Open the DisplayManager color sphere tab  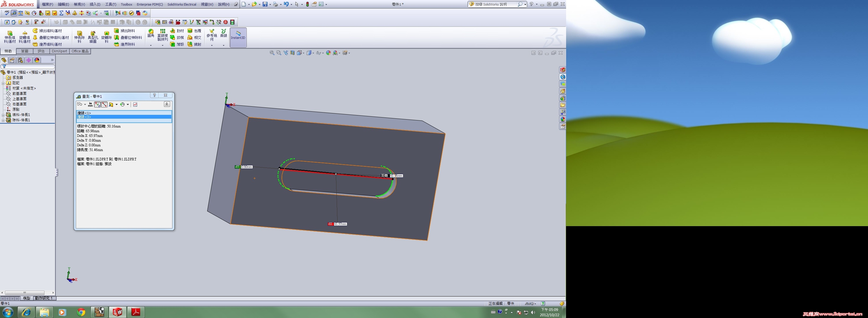pos(37,60)
